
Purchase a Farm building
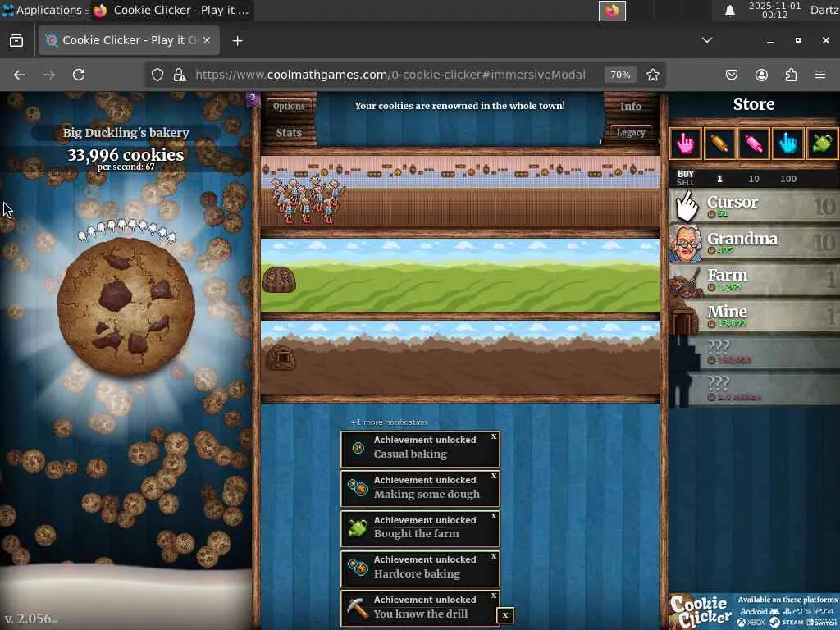pos(754,279)
